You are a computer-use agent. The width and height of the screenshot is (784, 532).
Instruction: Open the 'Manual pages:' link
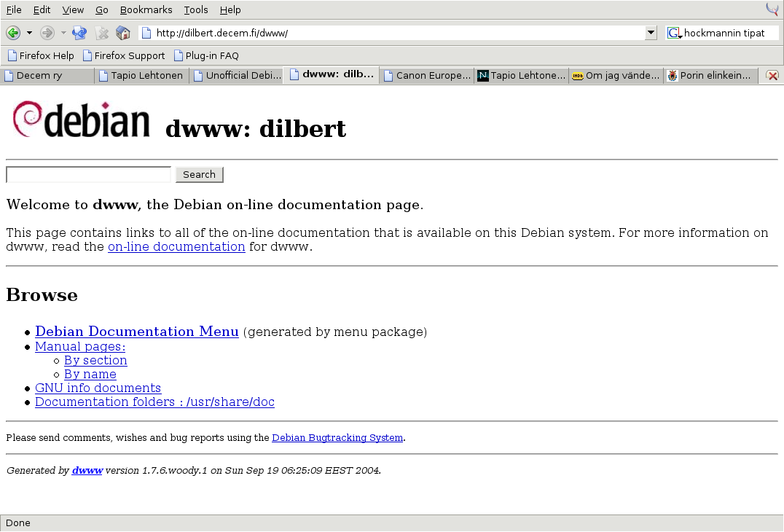point(80,346)
